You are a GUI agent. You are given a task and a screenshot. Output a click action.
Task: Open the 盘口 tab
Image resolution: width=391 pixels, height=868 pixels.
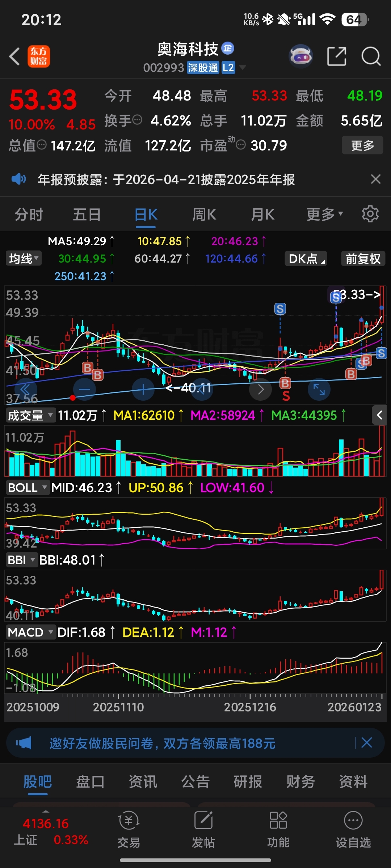click(x=90, y=782)
